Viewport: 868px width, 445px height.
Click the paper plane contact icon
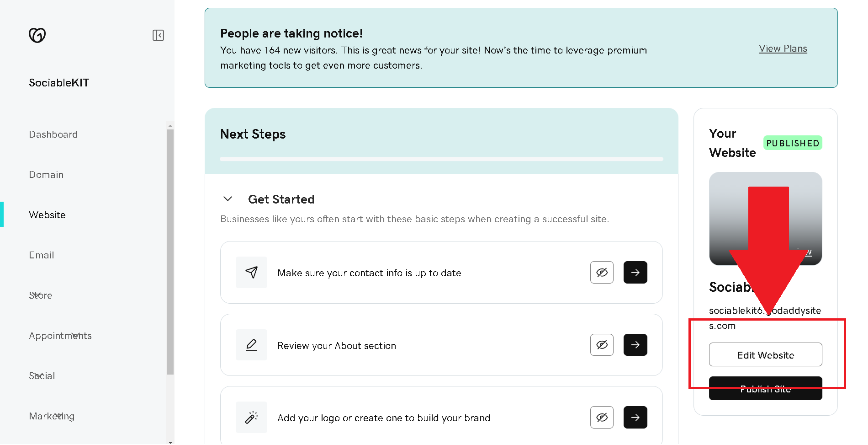(251, 273)
